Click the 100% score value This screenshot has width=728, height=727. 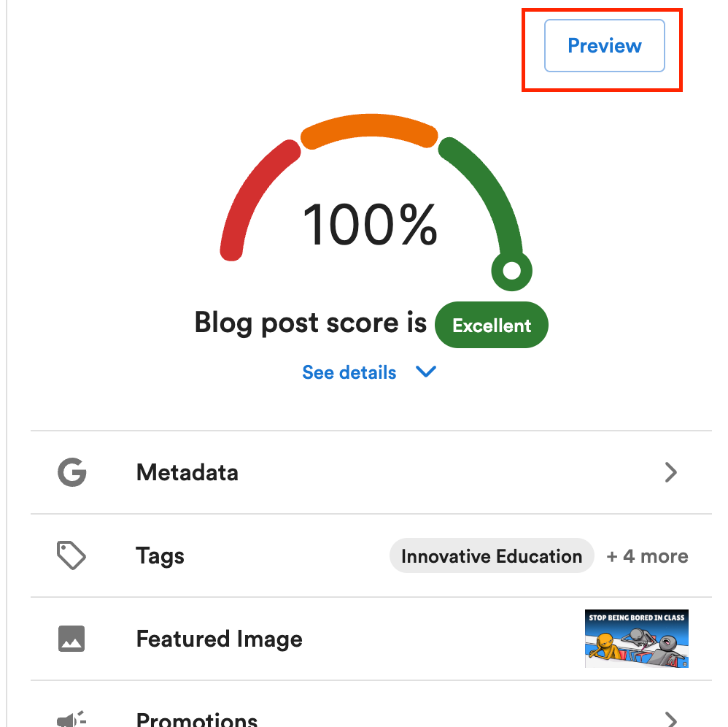(370, 224)
